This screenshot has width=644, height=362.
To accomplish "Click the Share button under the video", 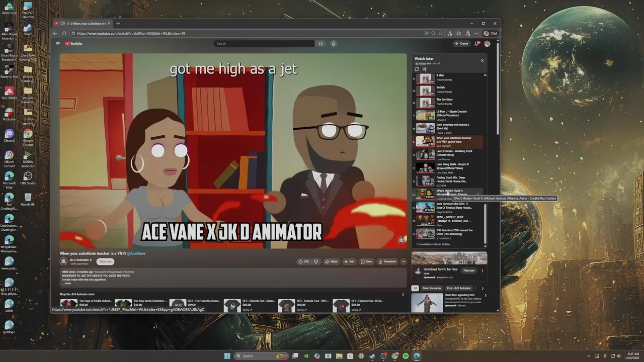I will 331,261.
